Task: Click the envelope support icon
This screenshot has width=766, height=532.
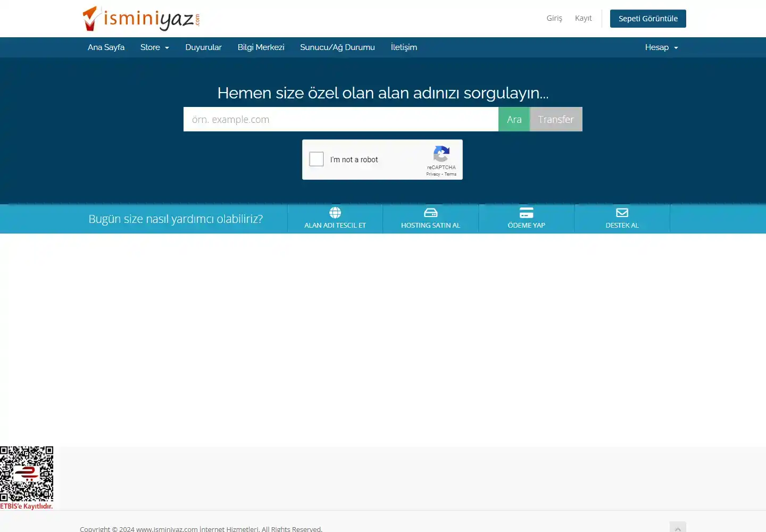Action: (622, 213)
